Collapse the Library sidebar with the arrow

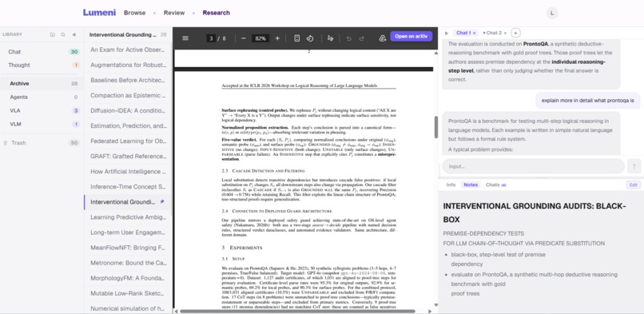click(x=74, y=35)
